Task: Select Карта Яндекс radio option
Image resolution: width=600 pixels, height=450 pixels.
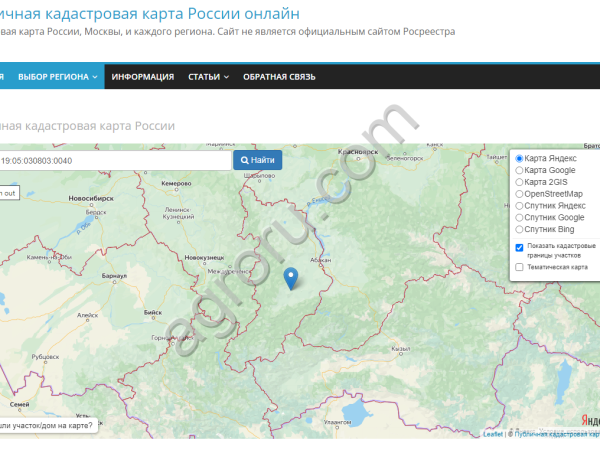Action: 519,159
